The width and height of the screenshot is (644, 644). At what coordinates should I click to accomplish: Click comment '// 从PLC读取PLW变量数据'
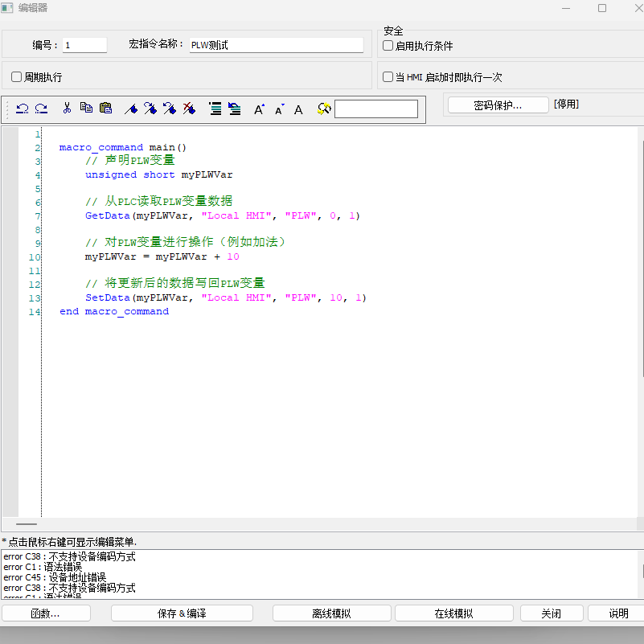(x=159, y=201)
